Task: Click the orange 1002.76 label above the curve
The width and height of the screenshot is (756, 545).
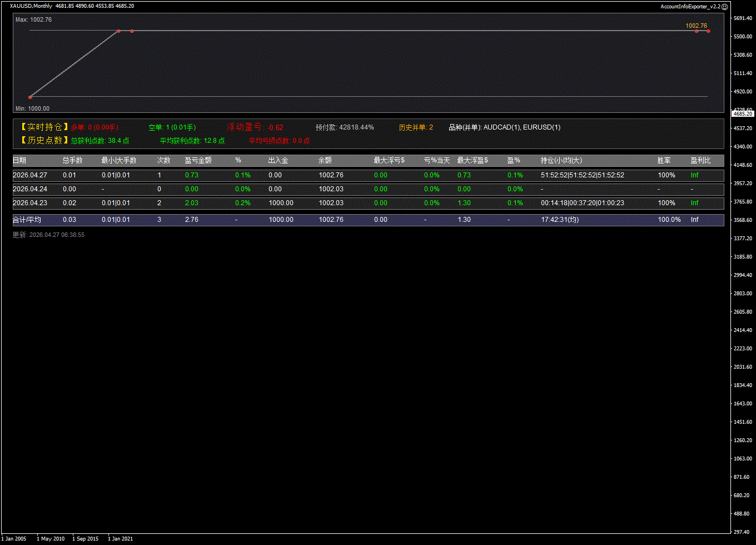Action: click(696, 26)
